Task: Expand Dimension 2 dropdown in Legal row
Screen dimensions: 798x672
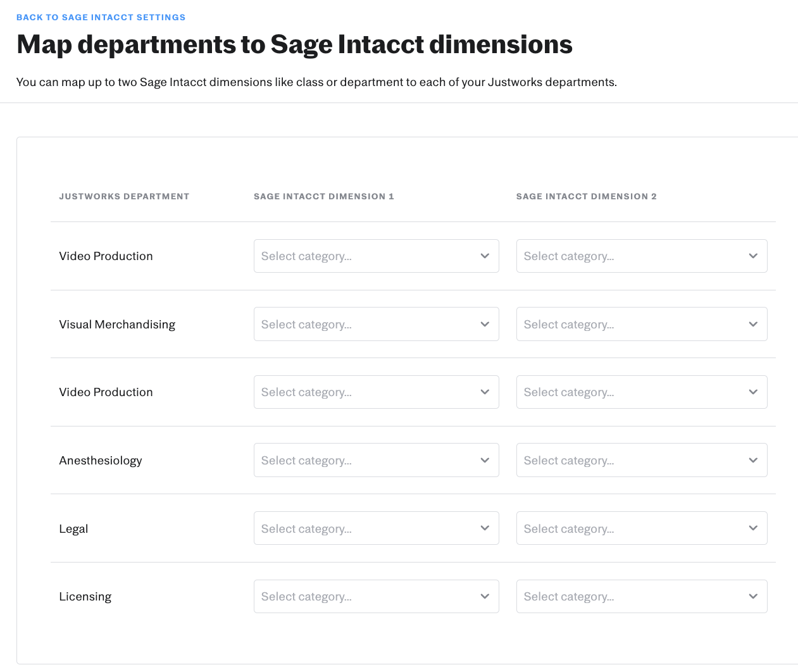Action: (642, 528)
